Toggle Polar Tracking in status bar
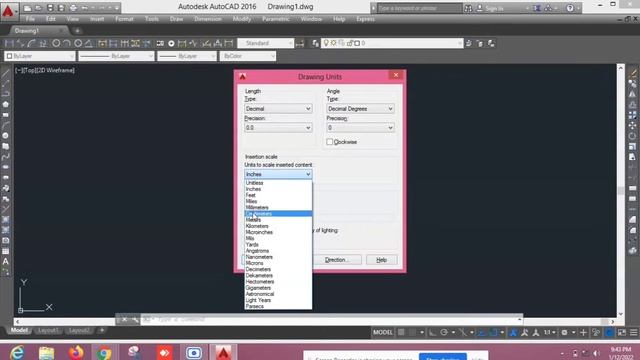640x360 pixels. [x=444, y=333]
